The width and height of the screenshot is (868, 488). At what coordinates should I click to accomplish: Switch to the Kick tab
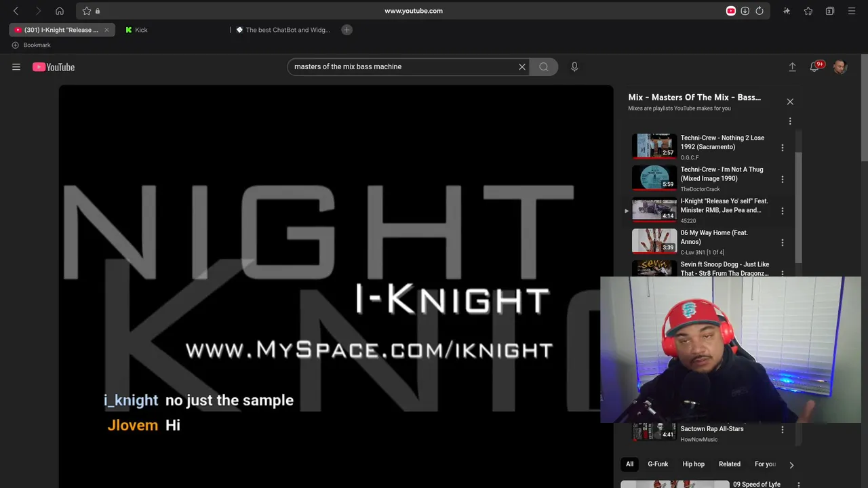pos(141,30)
